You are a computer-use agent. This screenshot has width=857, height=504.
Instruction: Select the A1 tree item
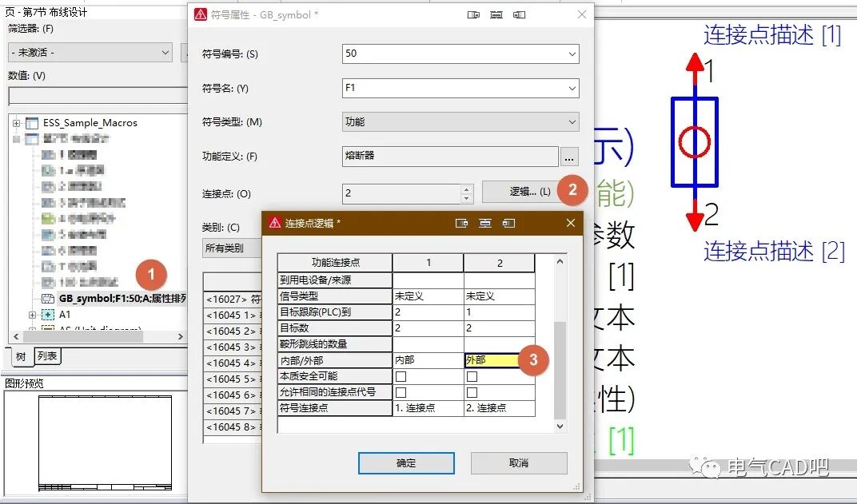[65, 315]
